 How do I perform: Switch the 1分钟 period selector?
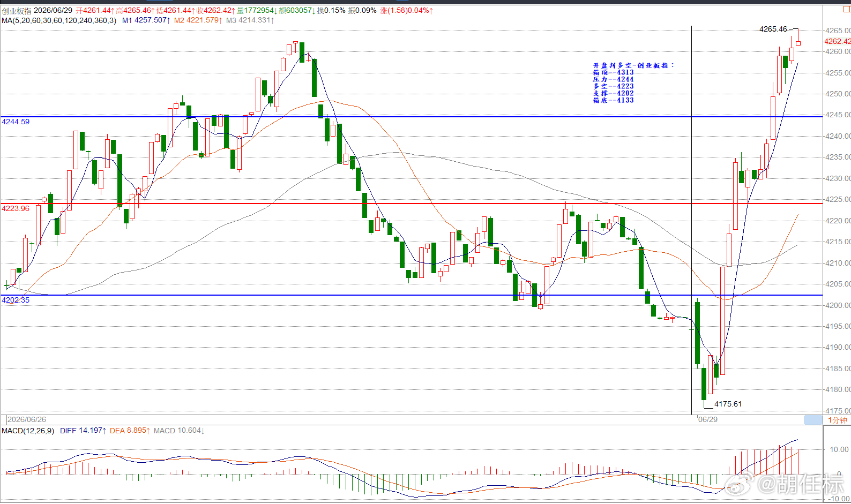pyautogui.click(x=837, y=420)
